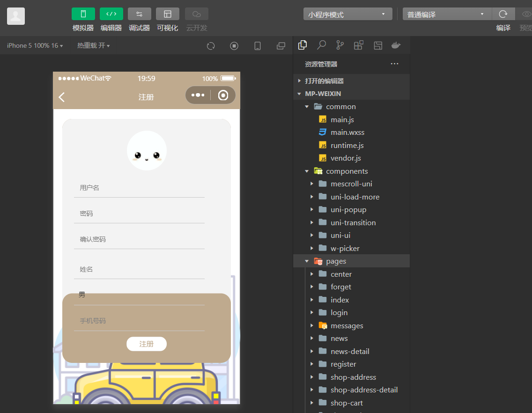Expand the forget folder
The height and width of the screenshot is (413, 532).
(352, 287)
